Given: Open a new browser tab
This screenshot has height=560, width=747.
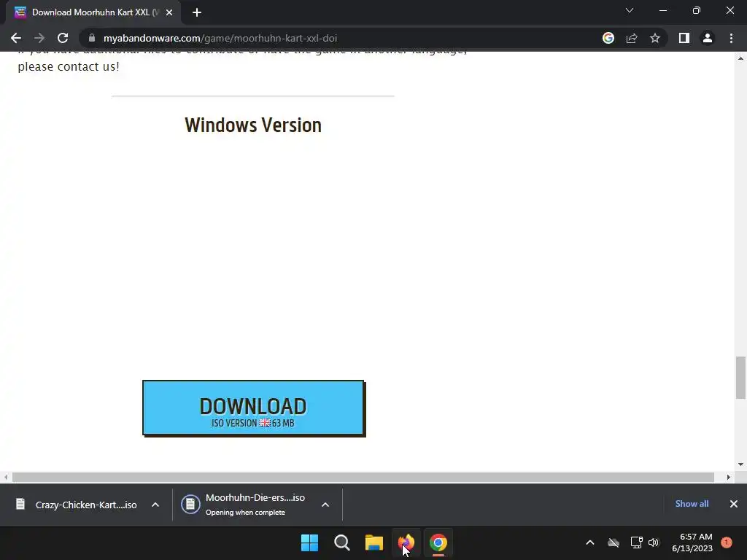Looking at the screenshot, I should 197,12.
